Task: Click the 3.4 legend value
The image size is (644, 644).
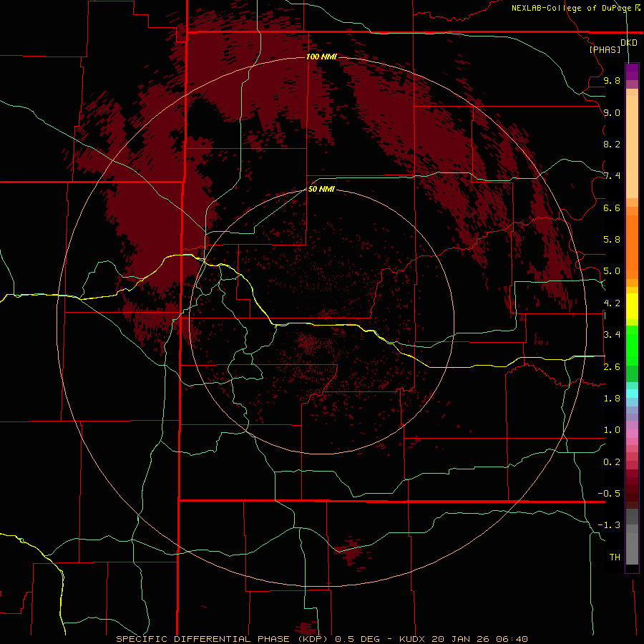Action: (612, 334)
